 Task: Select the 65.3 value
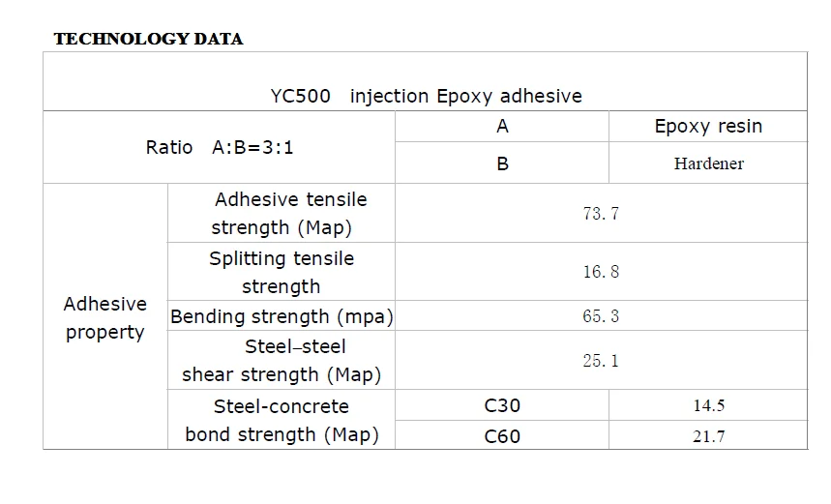[x=601, y=316]
